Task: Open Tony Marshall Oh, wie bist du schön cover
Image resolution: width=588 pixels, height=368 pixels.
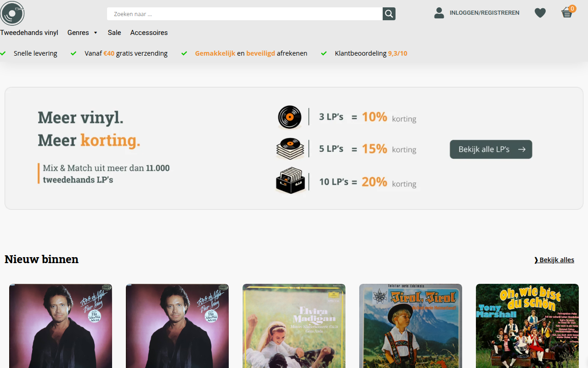Action: tap(527, 326)
